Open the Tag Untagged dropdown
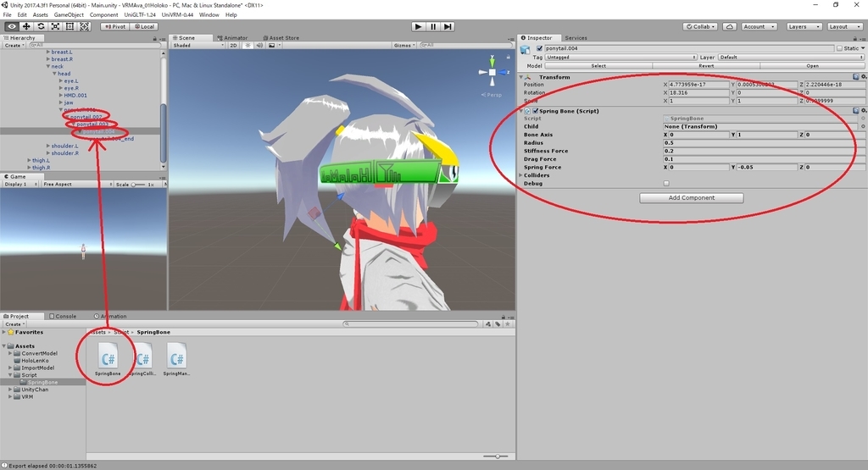Screen dimensions: 868x470 coord(620,57)
